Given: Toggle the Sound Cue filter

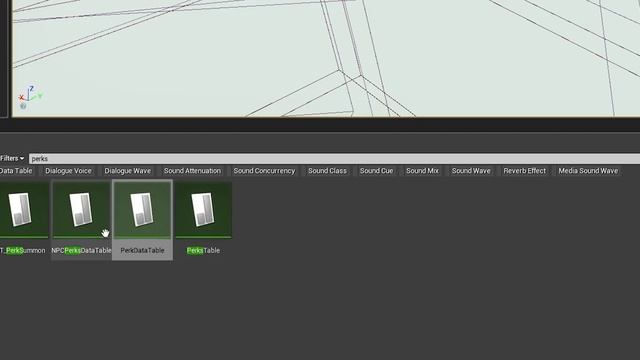Looking at the screenshot, I should (376, 171).
